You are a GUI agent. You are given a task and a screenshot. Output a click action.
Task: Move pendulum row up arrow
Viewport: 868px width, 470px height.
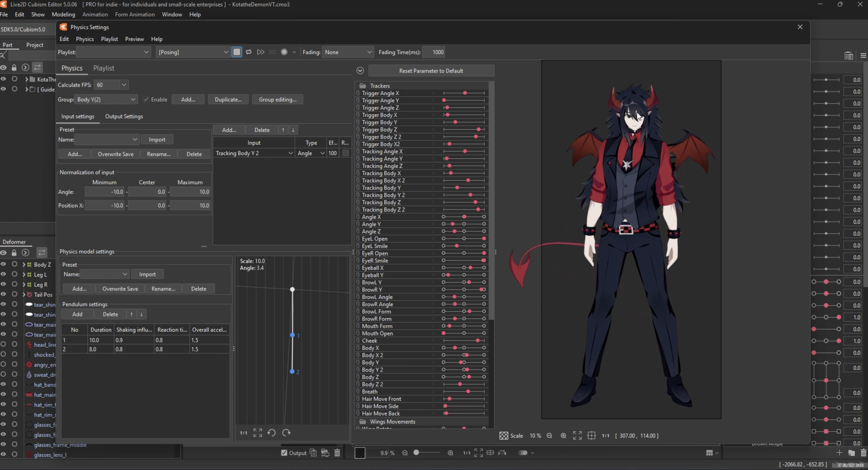(x=131, y=314)
